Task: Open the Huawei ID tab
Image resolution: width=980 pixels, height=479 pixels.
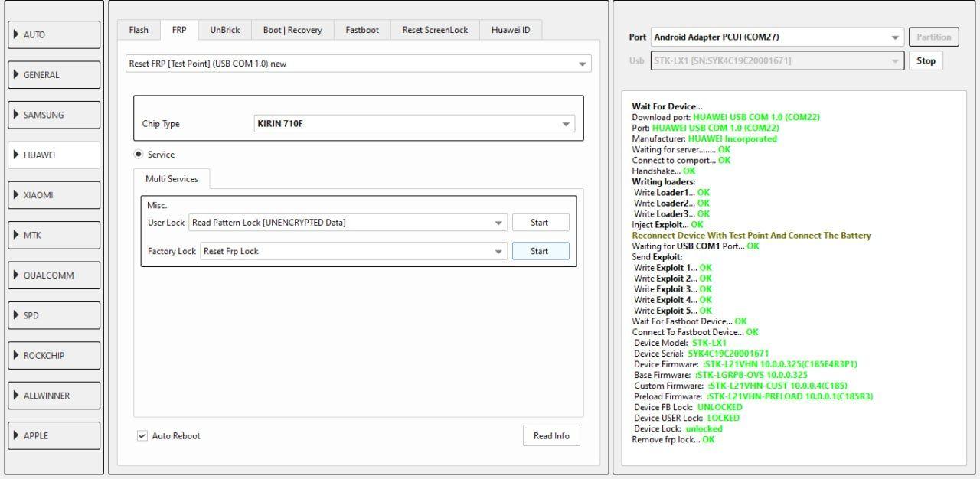Action: (x=511, y=30)
